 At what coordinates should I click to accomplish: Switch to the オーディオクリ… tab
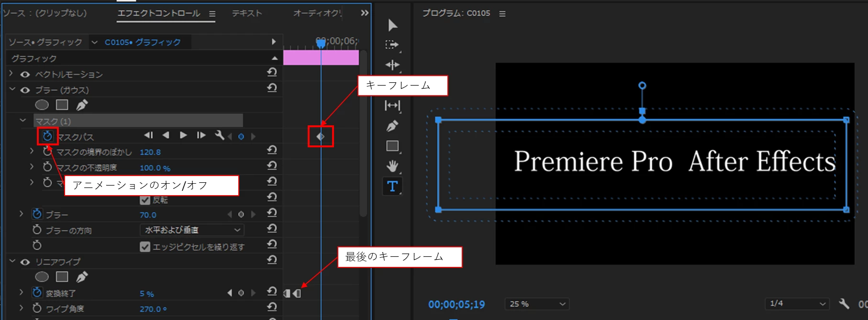[318, 13]
